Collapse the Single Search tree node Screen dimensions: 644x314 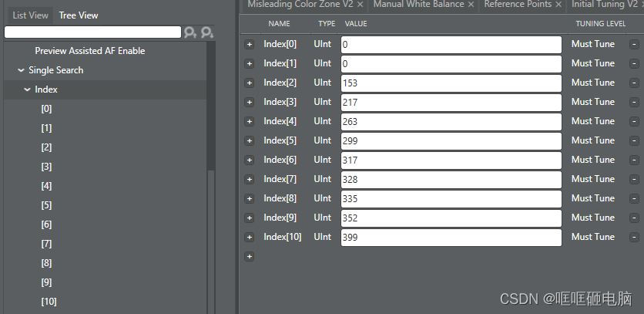coord(21,70)
